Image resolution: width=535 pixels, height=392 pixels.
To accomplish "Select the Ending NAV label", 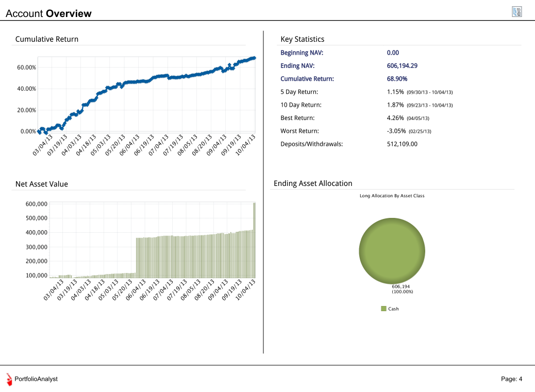I will point(297,66).
